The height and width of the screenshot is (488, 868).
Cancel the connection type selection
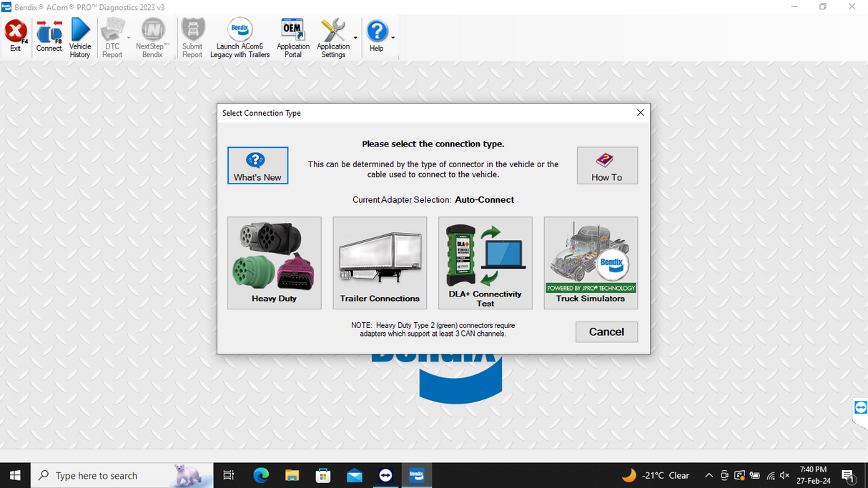tap(606, 332)
